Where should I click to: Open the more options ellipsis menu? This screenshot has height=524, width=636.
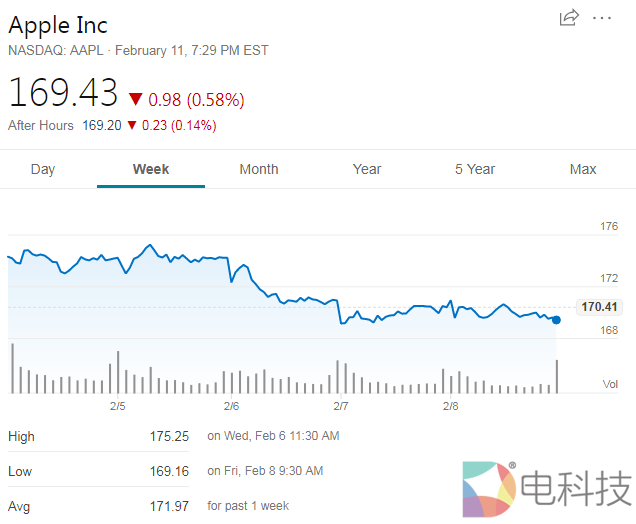601,17
